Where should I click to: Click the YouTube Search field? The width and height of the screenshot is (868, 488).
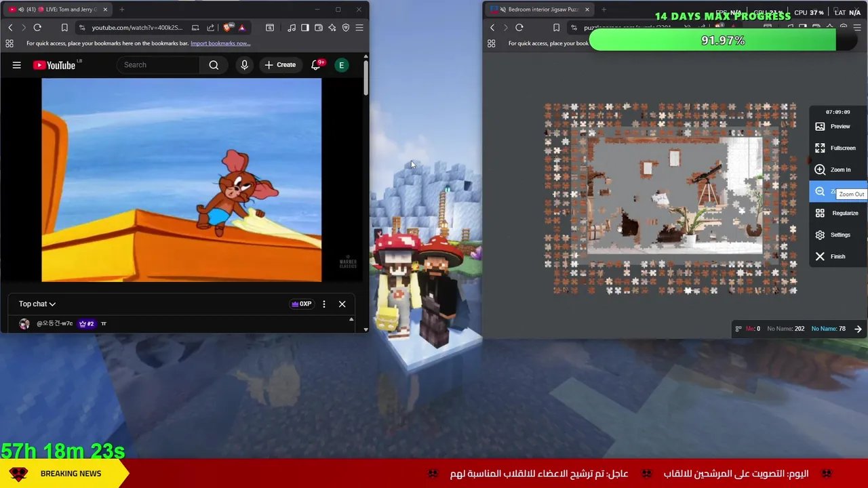coord(159,65)
